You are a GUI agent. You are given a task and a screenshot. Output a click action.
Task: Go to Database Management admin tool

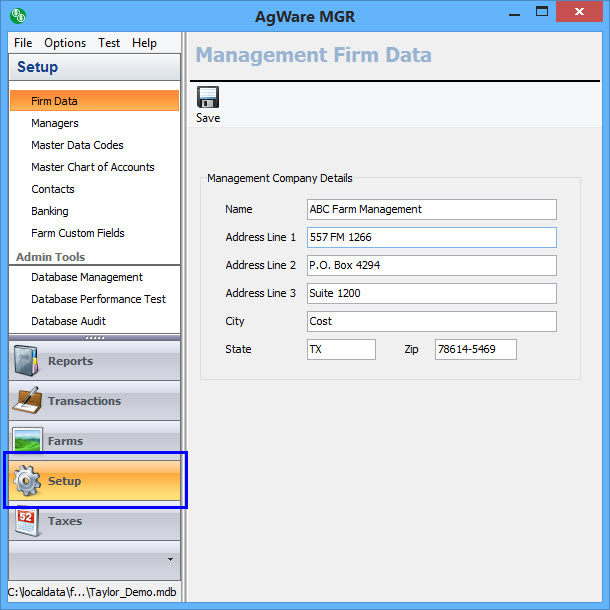(x=87, y=277)
